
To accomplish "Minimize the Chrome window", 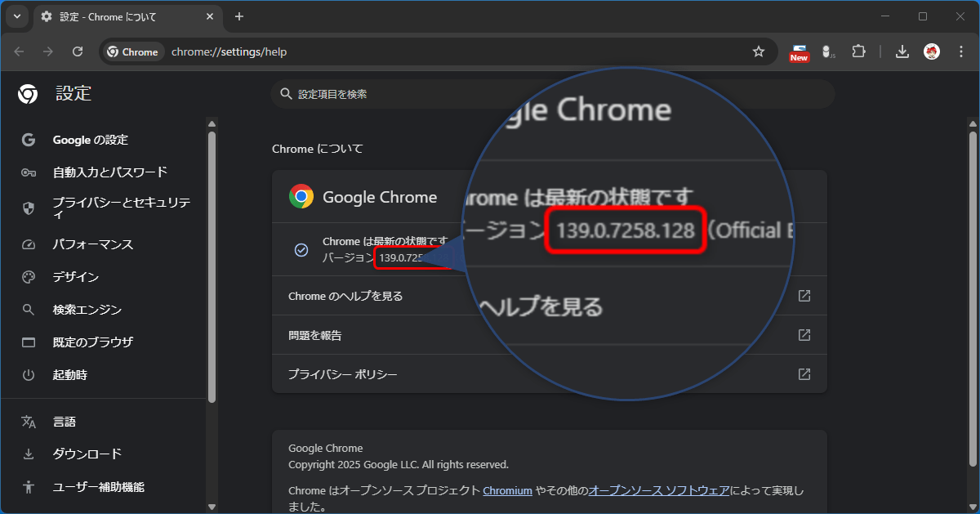I will pos(886,16).
